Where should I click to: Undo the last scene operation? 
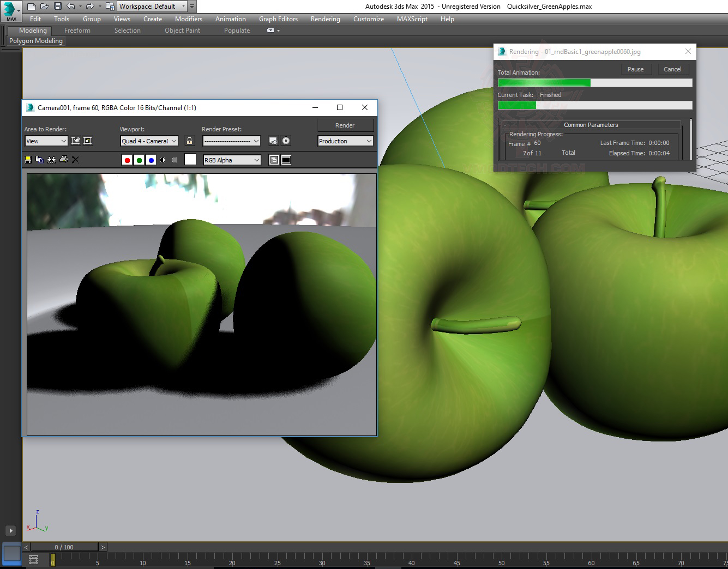coord(70,7)
